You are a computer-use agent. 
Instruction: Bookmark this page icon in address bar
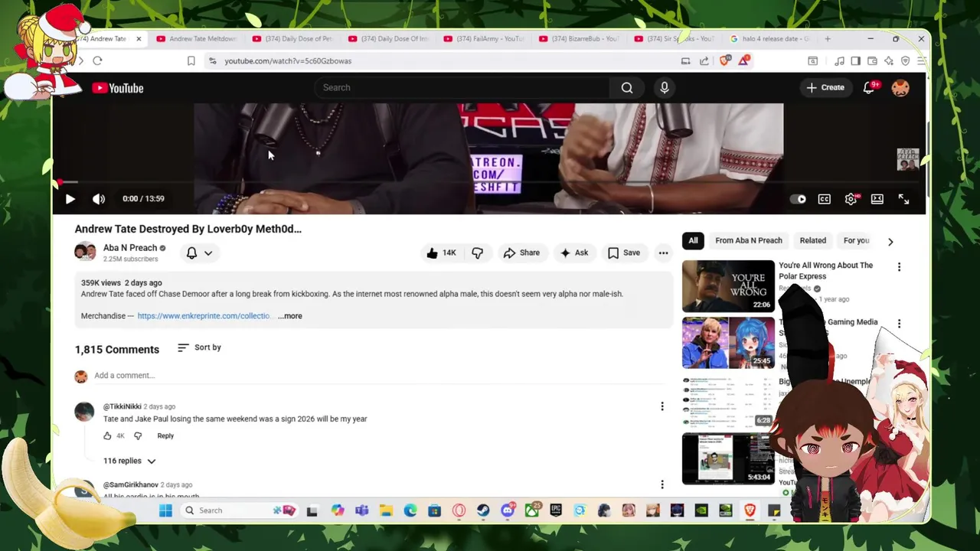point(191,61)
